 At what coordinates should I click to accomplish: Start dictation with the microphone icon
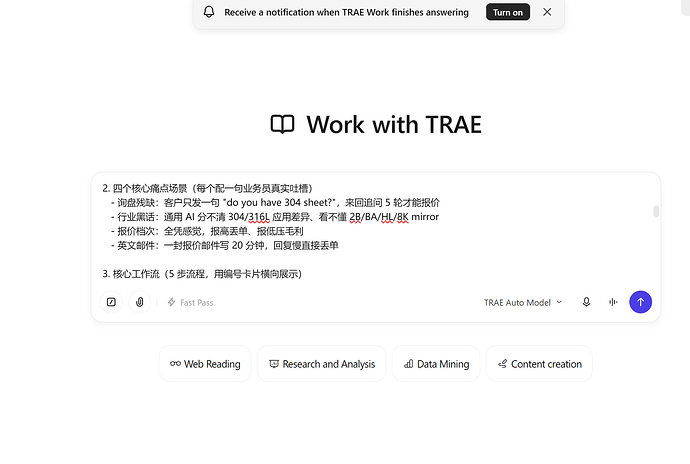(x=586, y=302)
